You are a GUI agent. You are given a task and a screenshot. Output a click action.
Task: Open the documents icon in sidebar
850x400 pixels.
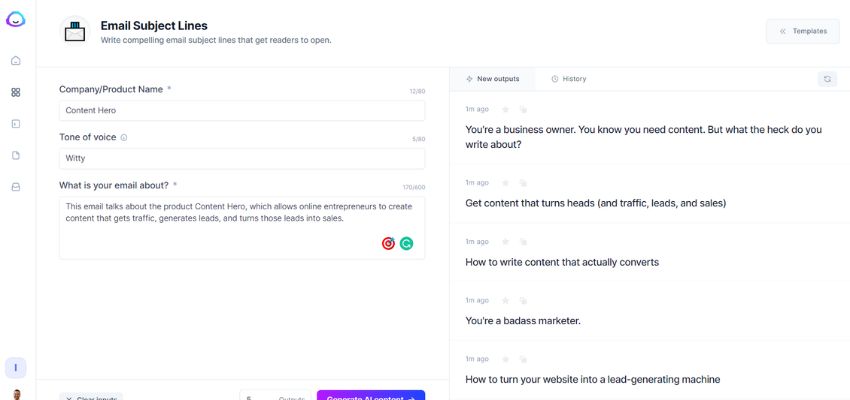click(16, 156)
